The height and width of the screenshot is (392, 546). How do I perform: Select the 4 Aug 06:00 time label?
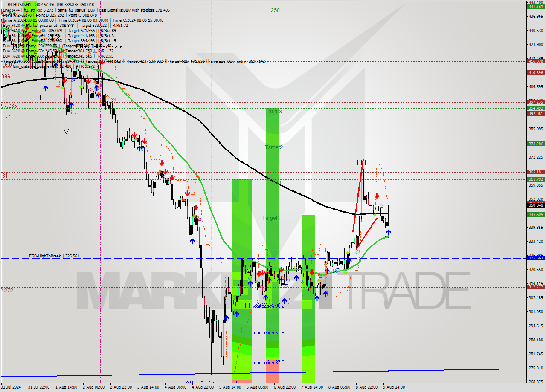point(175,387)
